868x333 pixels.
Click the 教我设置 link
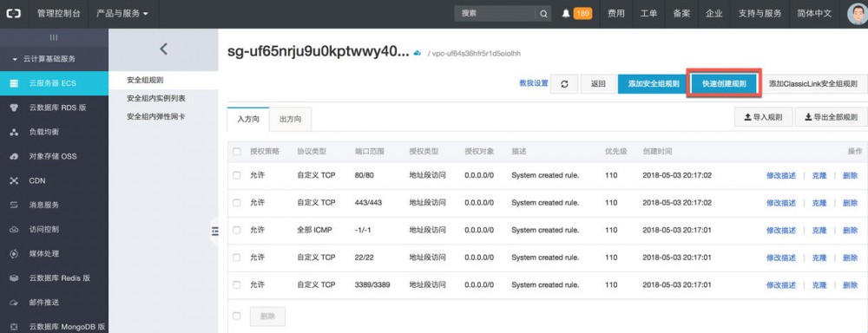tap(534, 83)
